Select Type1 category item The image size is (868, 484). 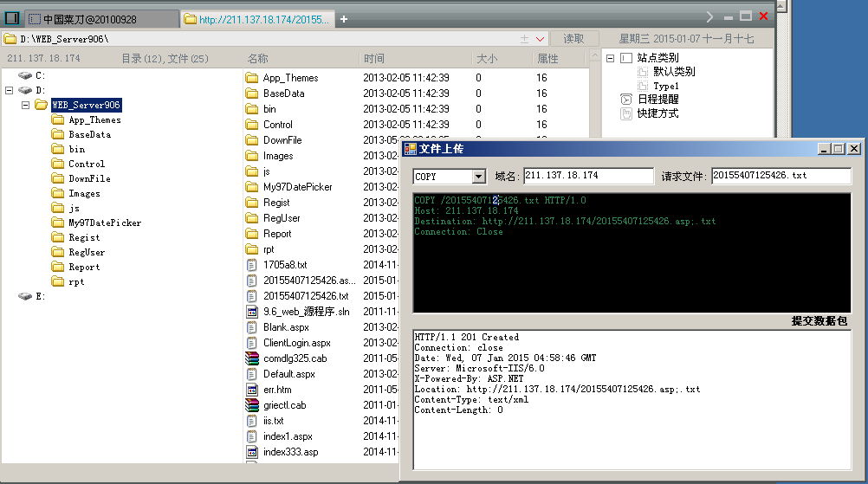click(x=665, y=86)
